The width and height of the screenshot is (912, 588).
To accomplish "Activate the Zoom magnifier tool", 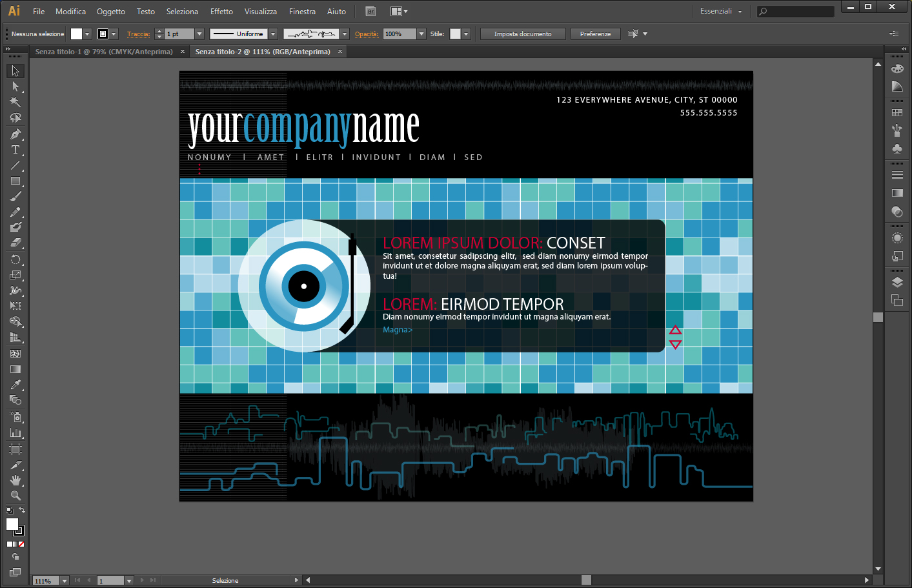I will (15, 496).
